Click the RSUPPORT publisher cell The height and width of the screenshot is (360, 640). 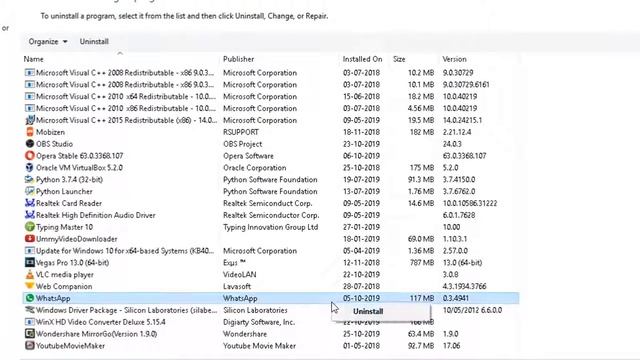coord(241,132)
